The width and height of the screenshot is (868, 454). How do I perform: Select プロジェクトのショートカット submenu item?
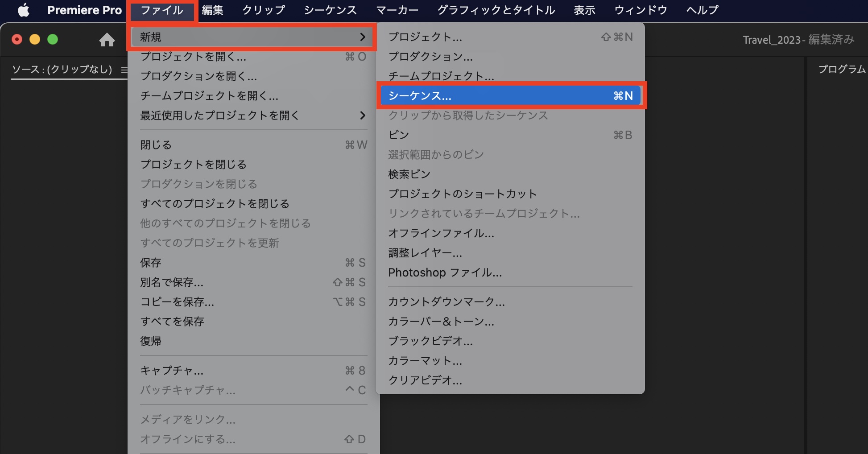510,194
